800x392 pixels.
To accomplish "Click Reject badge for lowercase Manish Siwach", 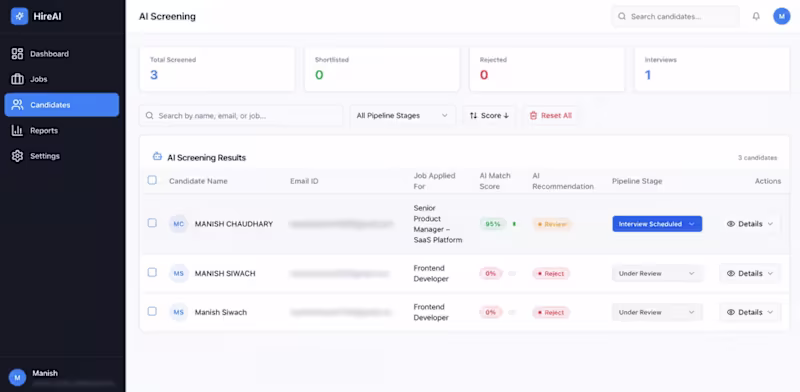I will point(551,312).
